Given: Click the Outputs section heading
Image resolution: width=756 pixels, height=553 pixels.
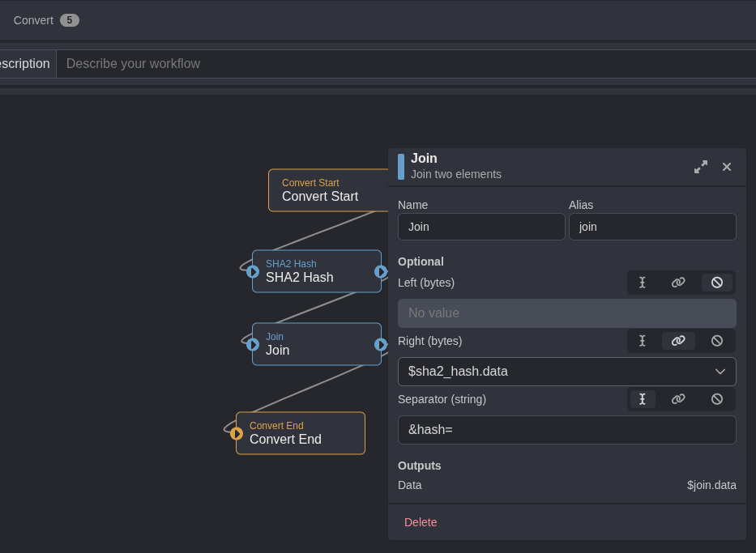Looking at the screenshot, I should tap(420, 466).
